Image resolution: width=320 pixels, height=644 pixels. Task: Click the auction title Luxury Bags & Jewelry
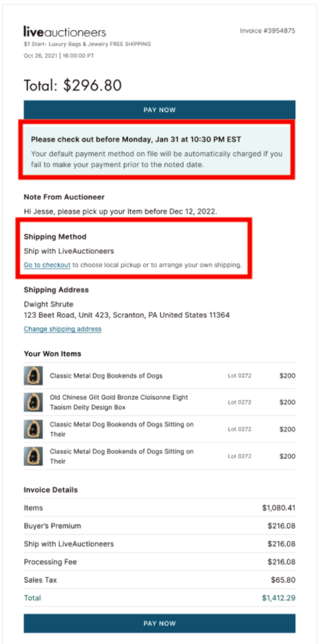point(87,44)
